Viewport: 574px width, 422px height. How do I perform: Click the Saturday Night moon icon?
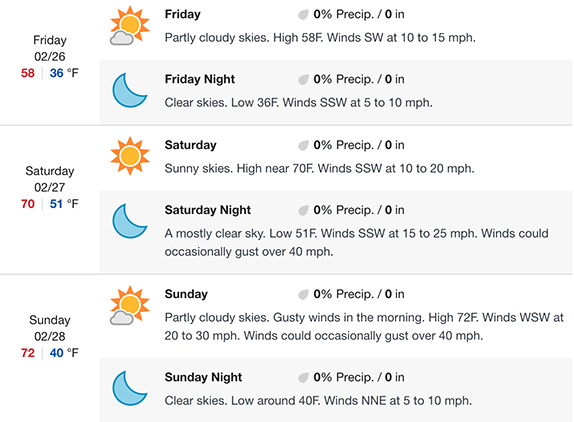[130, 221]
